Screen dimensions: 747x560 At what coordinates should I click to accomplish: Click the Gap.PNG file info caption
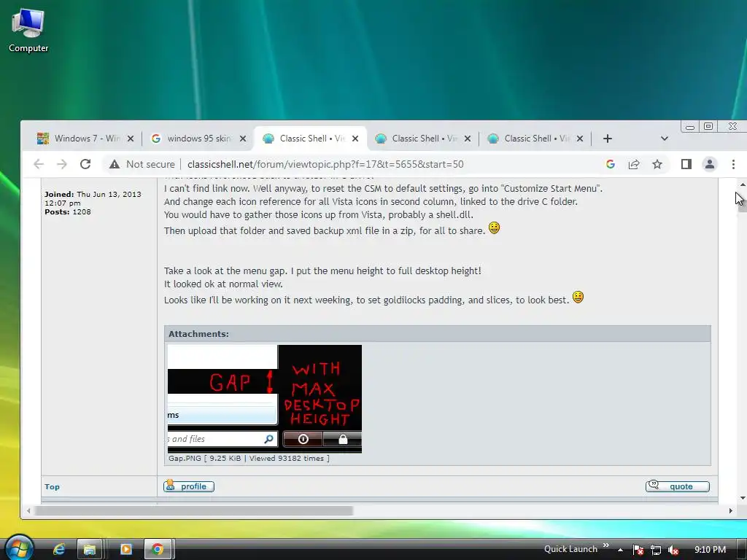click(x=249, y=458)
